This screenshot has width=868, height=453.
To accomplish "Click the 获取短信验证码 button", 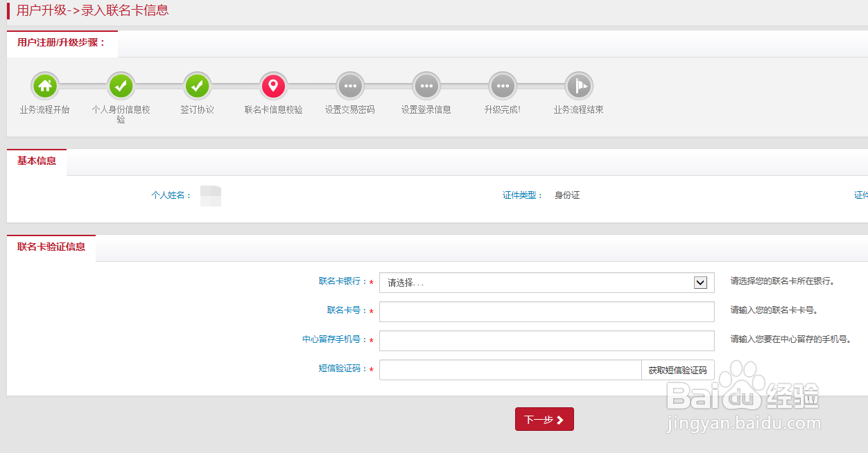I will click(x=679, y=369).
